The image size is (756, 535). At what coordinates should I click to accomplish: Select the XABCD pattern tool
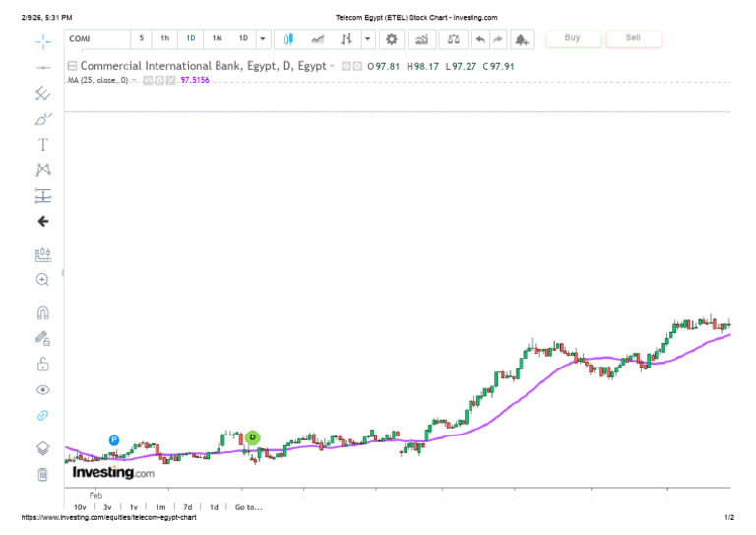[43, 169]
